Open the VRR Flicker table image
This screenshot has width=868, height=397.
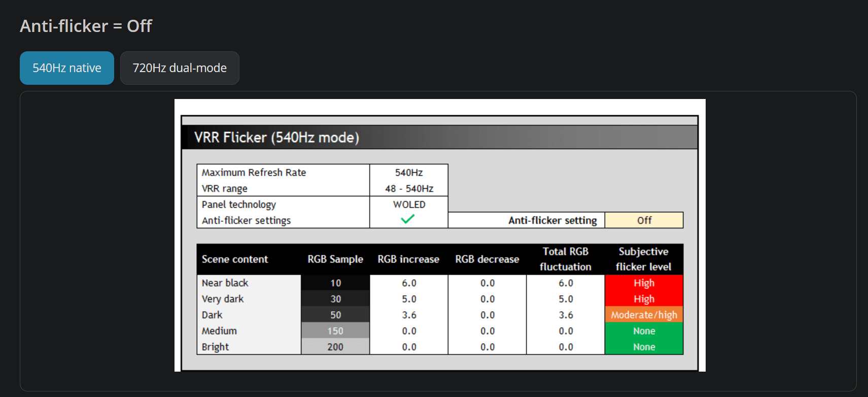tap(440, 235)
